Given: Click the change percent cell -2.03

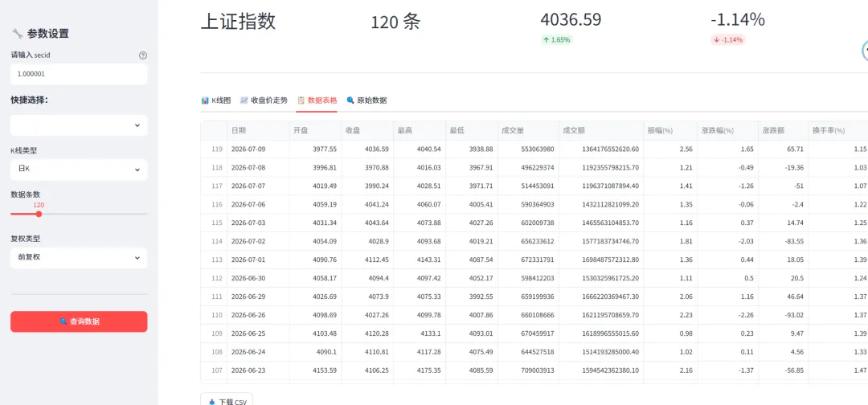Looking at the screenshot, I should coord(728,241).
